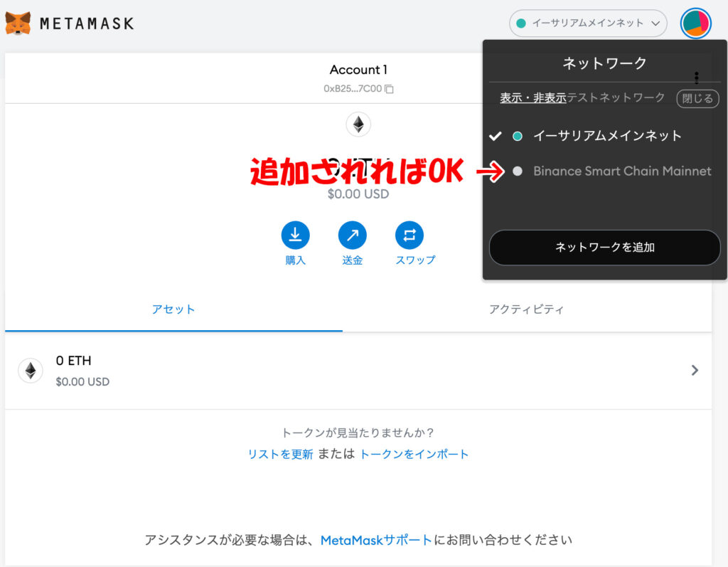Click the 表示・非表示 link

point(533,97)
